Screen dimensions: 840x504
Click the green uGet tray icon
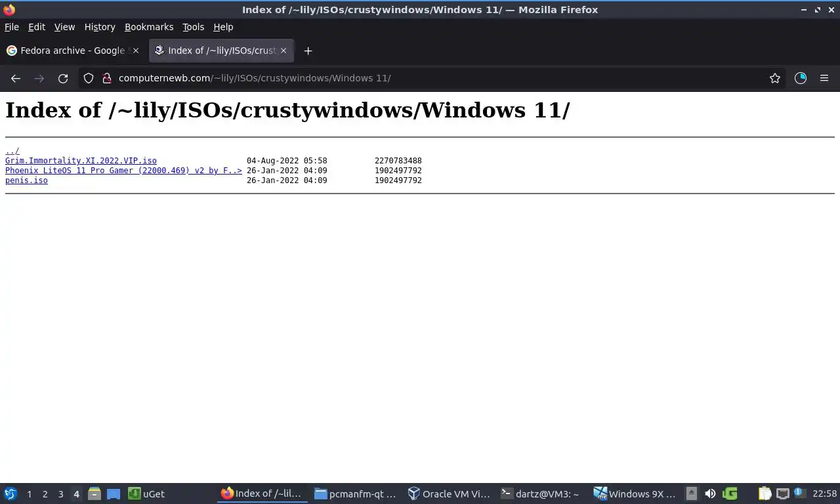coord(730,493)
